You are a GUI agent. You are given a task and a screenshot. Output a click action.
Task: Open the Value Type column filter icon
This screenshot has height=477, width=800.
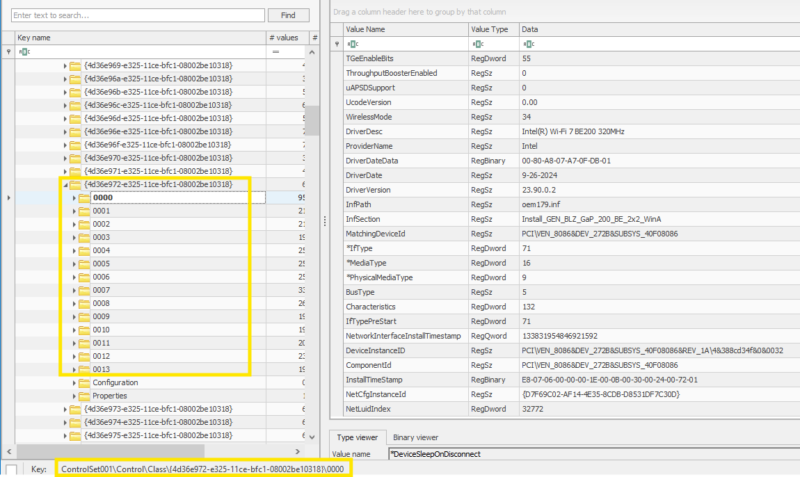pyautogui.click(x=478, y=44)
